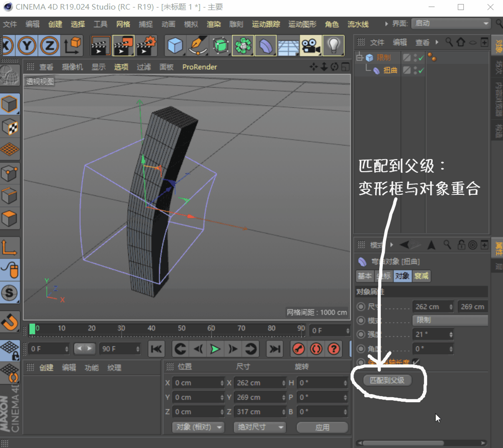Toggle the Z axis lock icon

click(49, 46)
